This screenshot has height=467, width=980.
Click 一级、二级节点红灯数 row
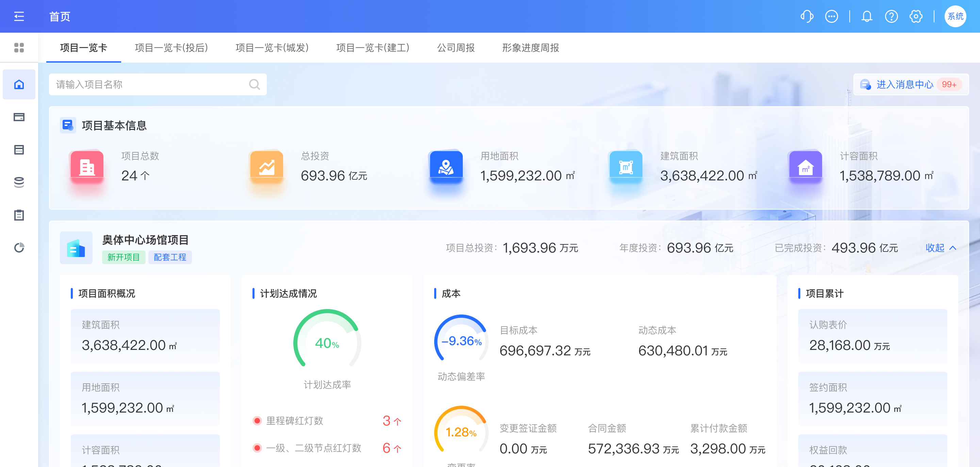[x=327, y=448]
